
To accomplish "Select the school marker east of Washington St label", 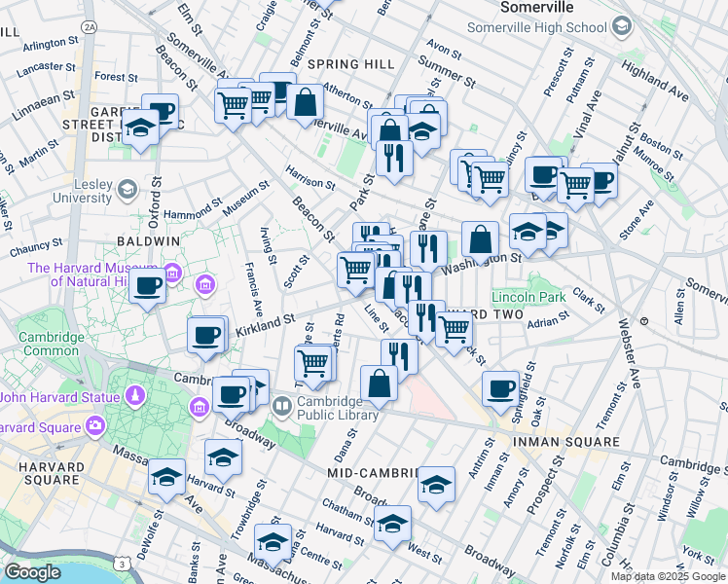I will (x=528, y=234).
